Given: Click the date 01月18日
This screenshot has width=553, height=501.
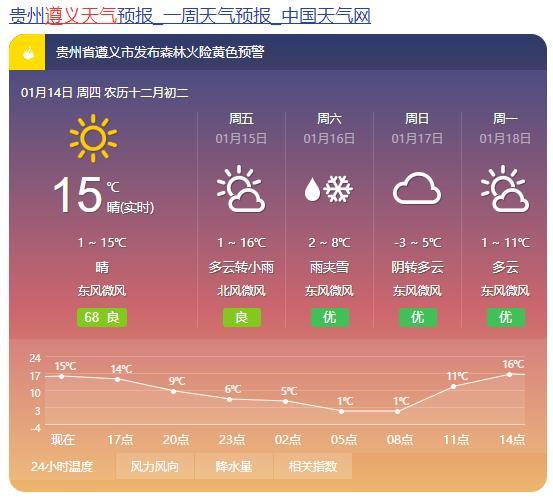Looking at the screenshot, I should coord(505,138).
